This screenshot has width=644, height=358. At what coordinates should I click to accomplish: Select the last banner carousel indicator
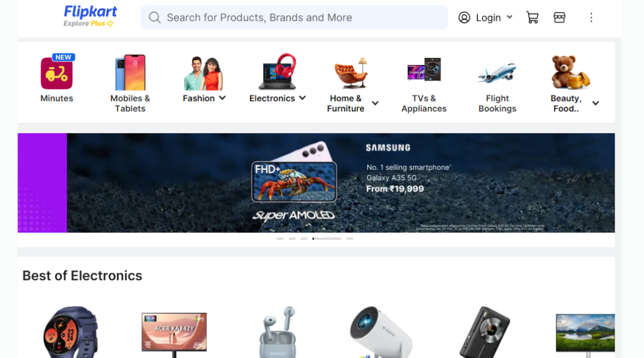pos(349,239)
